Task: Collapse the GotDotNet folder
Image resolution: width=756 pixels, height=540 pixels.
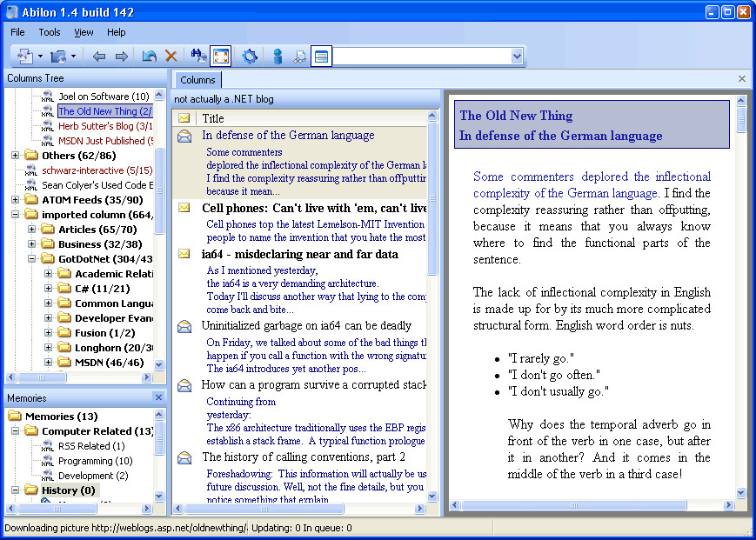Action: coord(32,258)
